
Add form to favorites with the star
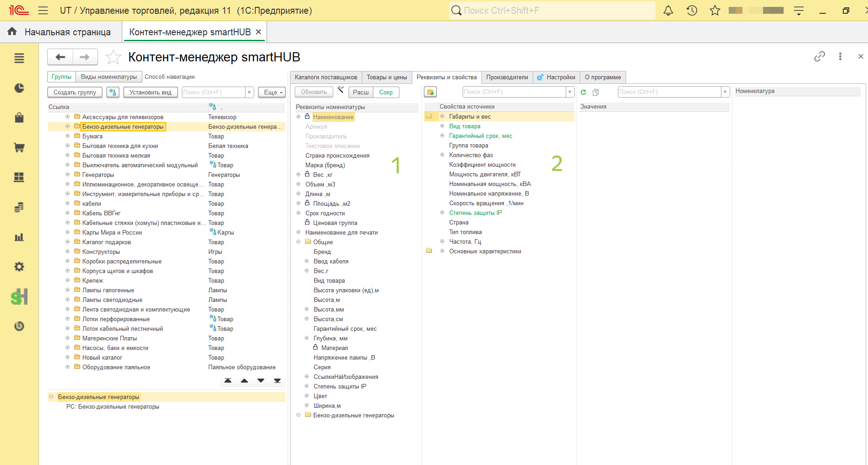tap(113, 57)
